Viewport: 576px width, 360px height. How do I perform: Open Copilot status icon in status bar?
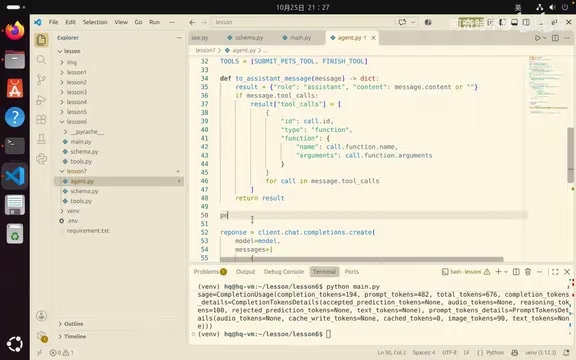[x=515, y=353]
